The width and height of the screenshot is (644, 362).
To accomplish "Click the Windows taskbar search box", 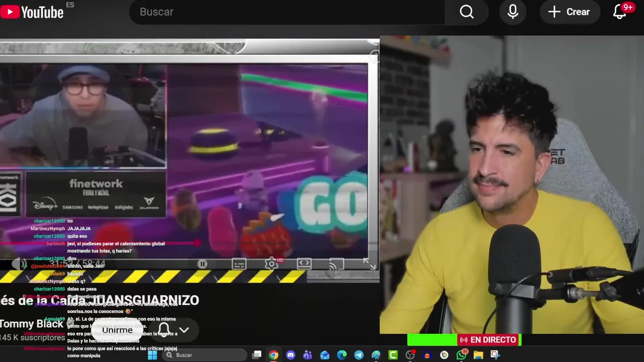I will 204,355.
